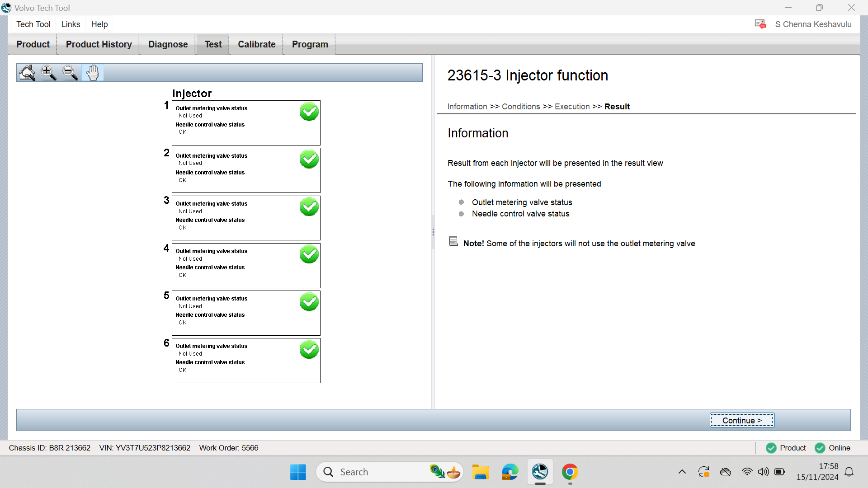The width and height of the screenshot is (868, 488).
Task: Click the Product status green check icon
Action: (771, 448)
